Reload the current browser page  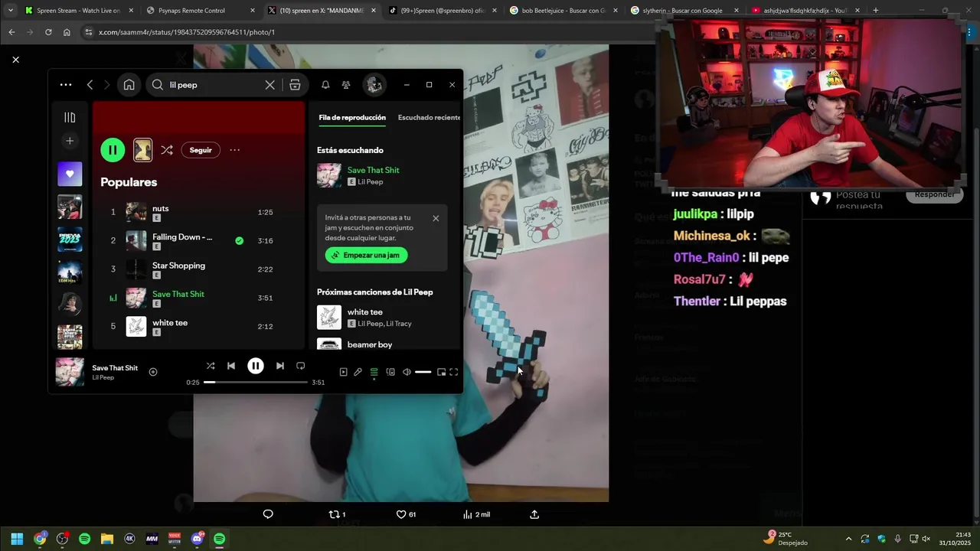(x=48, y=32)
